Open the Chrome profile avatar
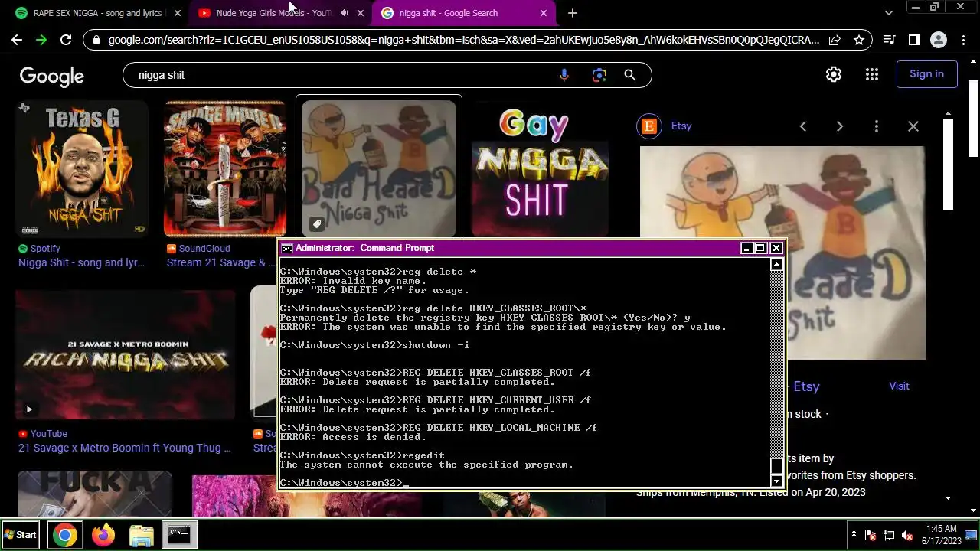 [938, 40]
